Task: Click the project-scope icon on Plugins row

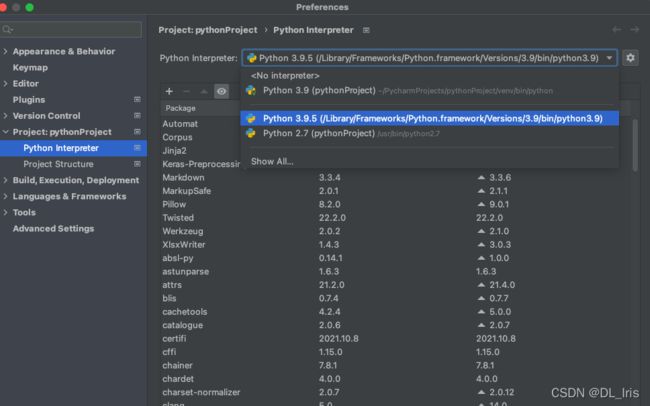Action: (137, 100)
